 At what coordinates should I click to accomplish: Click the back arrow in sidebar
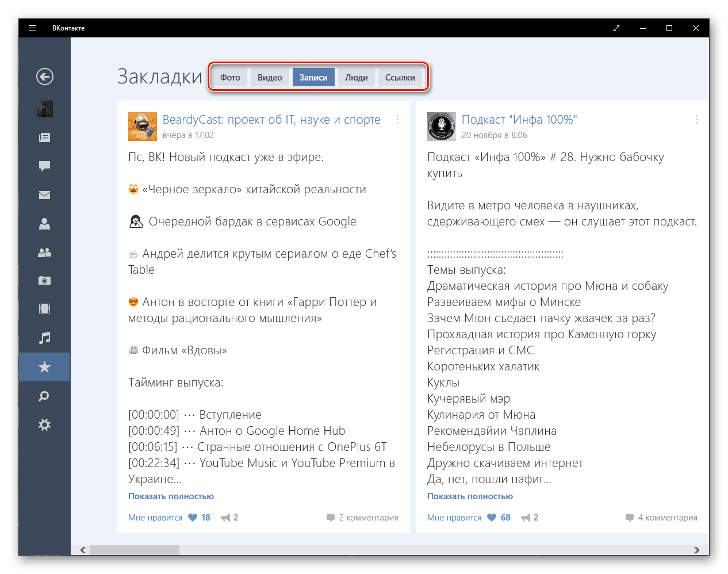point(45,76)
